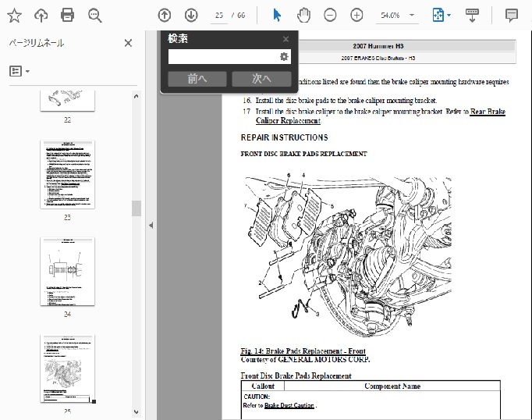The width and height of the screenshot is (532, 420).
Task: Click the cloud upload icon
Action: click(41, 16)
